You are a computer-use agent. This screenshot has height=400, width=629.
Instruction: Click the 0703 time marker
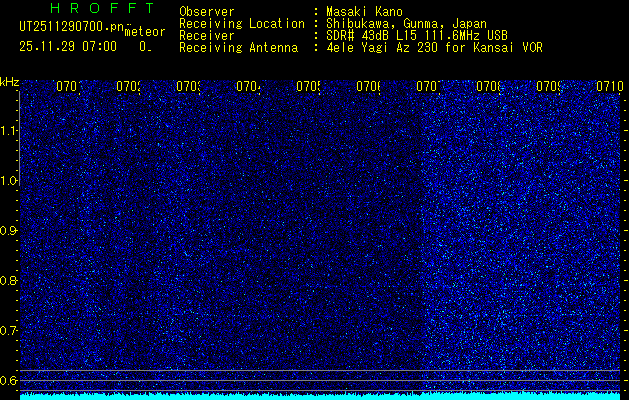click(x=189, y=86)
